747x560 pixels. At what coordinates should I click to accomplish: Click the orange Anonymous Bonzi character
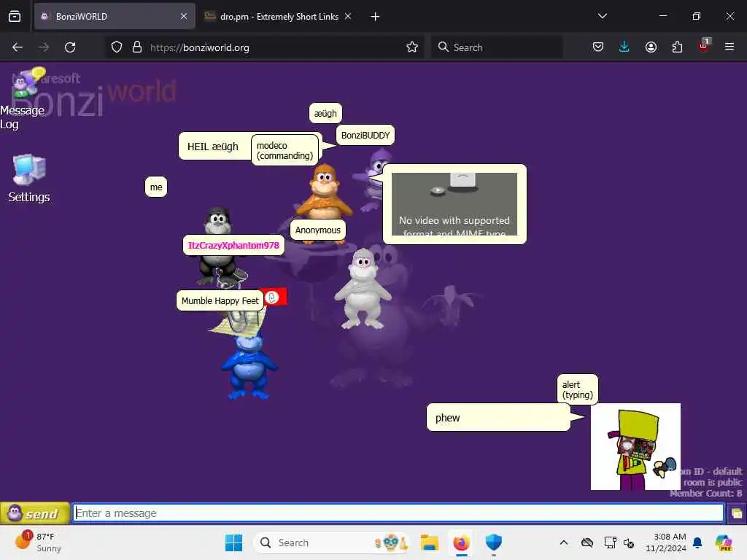coord(324,192)
